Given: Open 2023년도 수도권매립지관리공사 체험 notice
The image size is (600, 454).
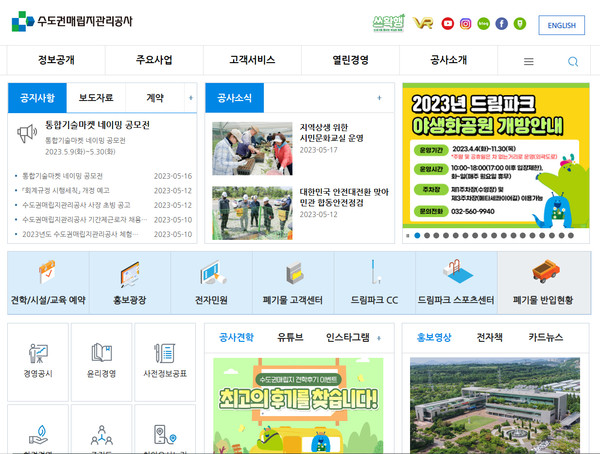Looking at the screenshot, I should [80, 234].
